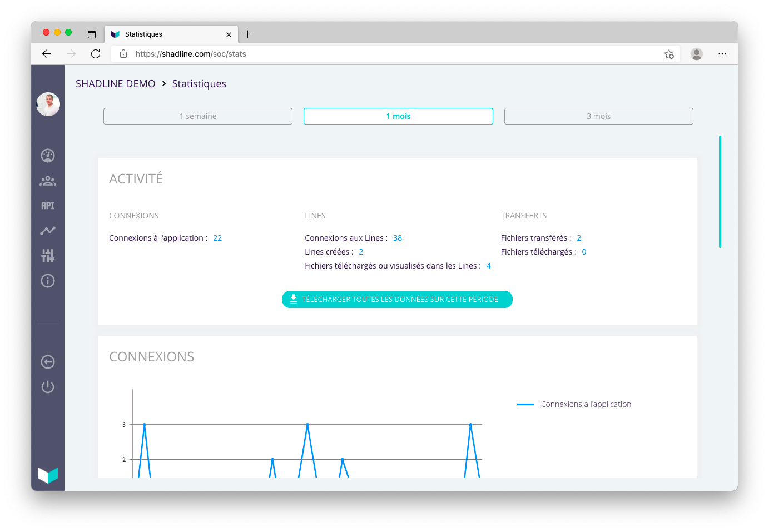Select the users management icon in sidebar
This screenshot has width=769, height=532.
pos(48,181)
